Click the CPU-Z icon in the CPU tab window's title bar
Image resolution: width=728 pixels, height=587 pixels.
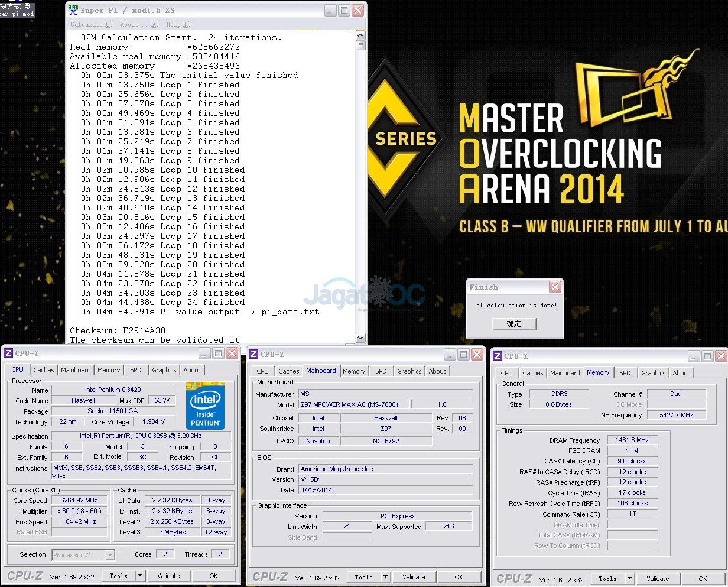8,353
